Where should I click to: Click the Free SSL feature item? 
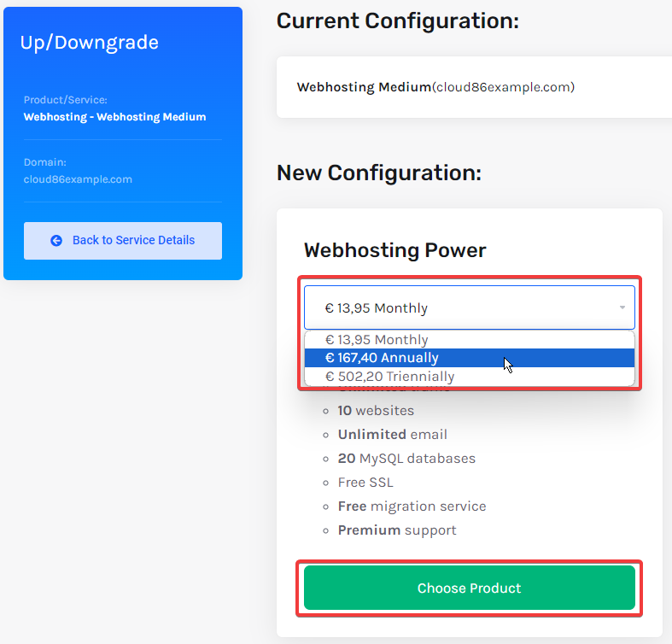tap(365, 483)
